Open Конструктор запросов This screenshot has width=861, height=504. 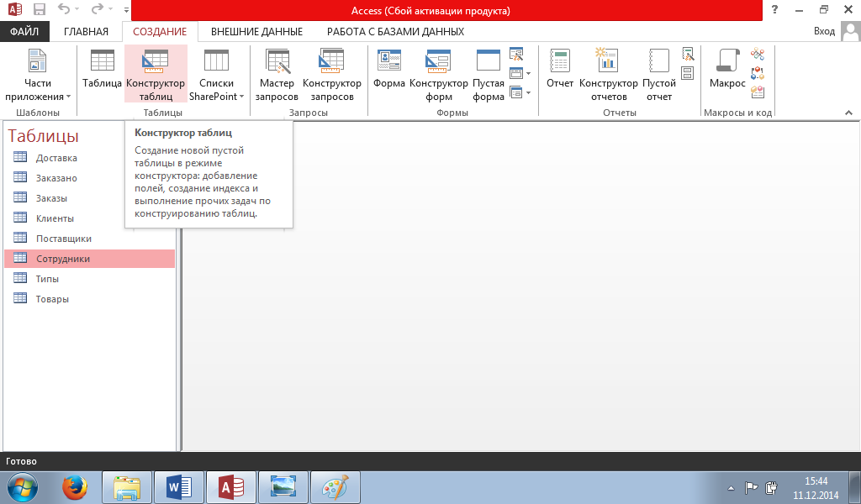click(331, 75)
